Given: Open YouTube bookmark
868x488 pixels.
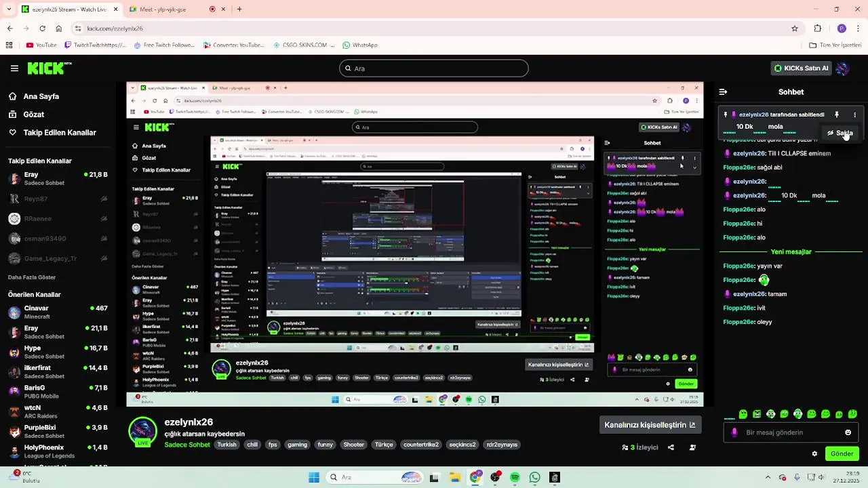Looking at the screenshot, I should (41, 45).
